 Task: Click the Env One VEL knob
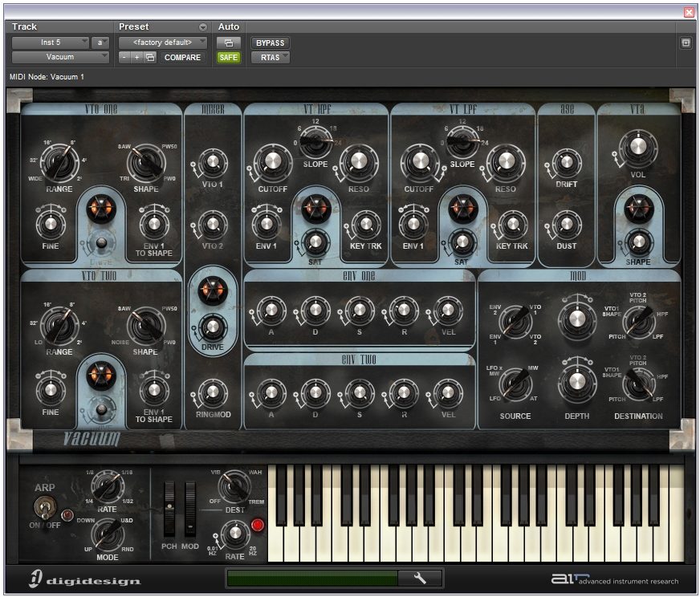(x=448, y=310)
